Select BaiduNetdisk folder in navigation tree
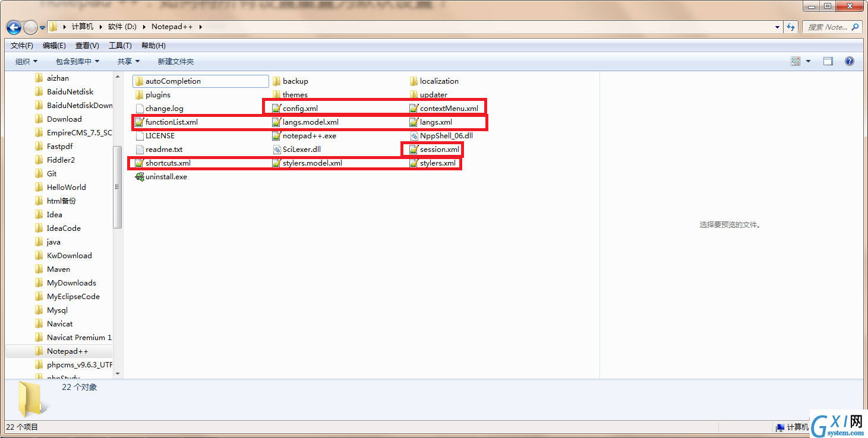Image resolution: width=868 pixels, height=438 pixels. [x=70, y=91]
